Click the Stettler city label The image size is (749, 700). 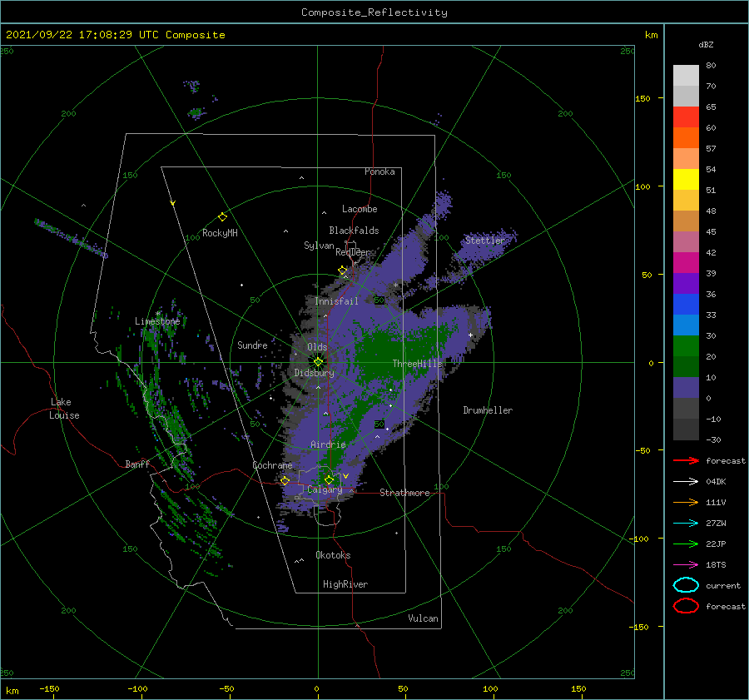[485, 241]
